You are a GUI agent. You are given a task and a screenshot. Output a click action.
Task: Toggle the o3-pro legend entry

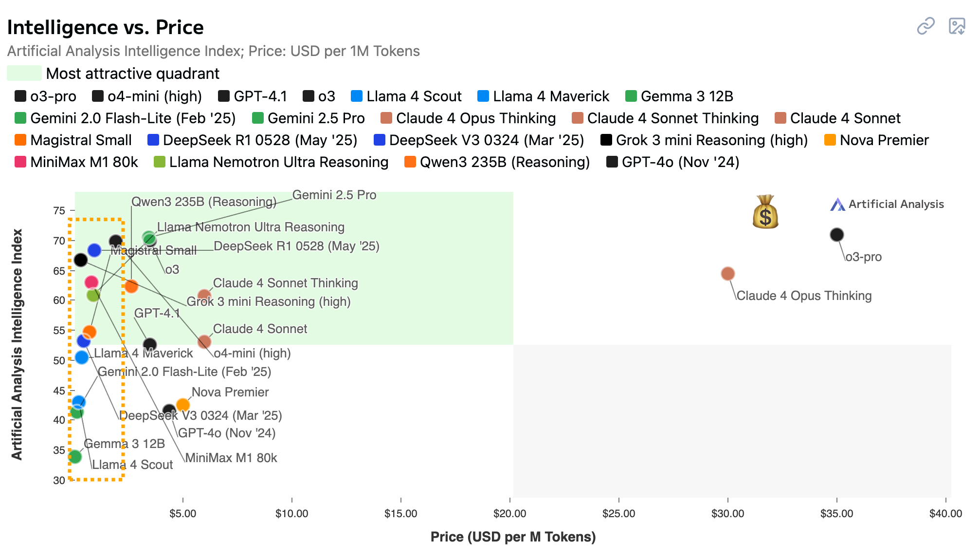46,96
